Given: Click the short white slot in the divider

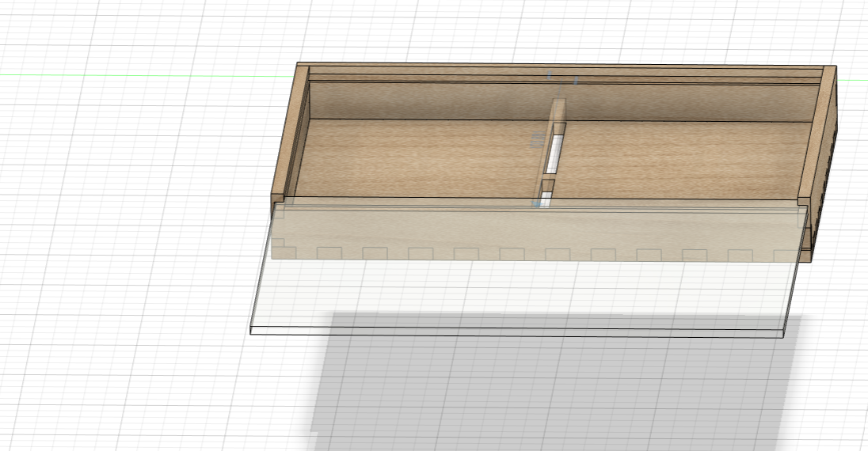Looking at the screenshot, I should tap(545, 199).
